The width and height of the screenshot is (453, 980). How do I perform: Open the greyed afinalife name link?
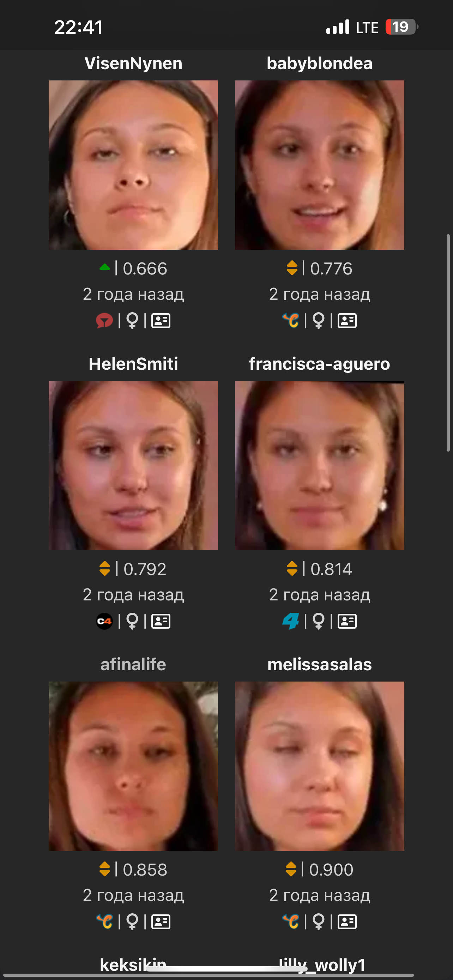tap(133, 664)
